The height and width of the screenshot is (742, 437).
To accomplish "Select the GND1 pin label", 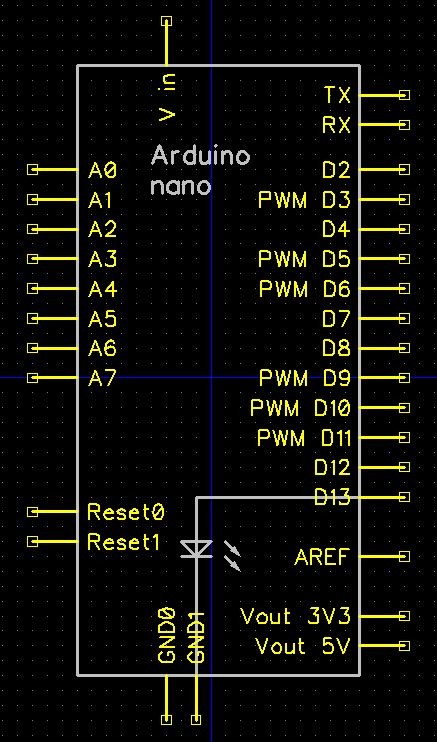I will (196, 637).
